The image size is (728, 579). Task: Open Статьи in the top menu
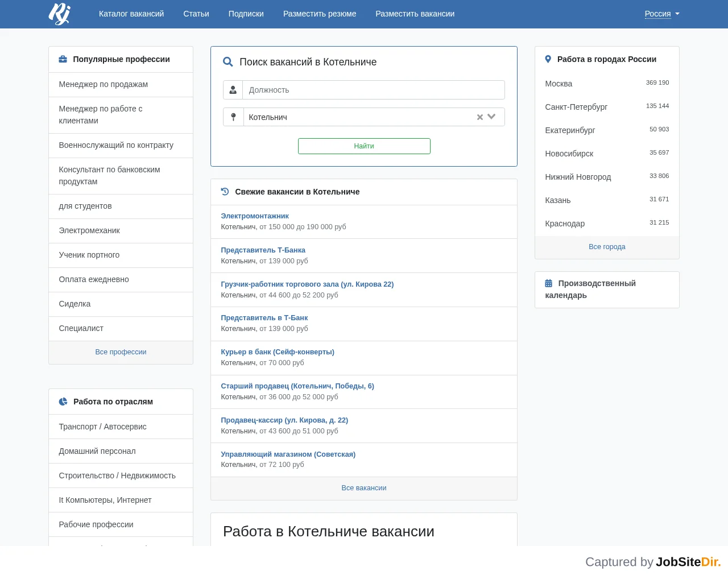[x=196, y=14]
